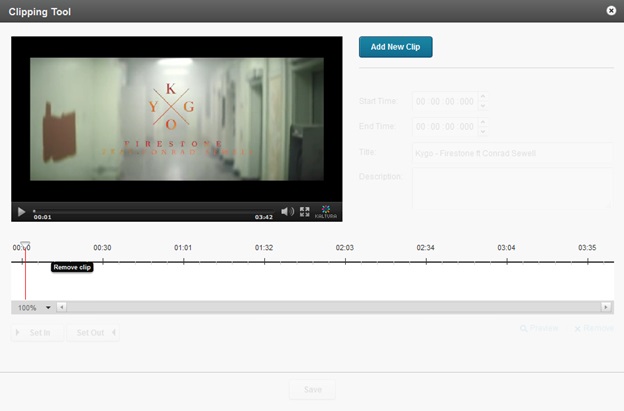The image size is (624, 411).
Task: Click the Save button
Action: 312,390
